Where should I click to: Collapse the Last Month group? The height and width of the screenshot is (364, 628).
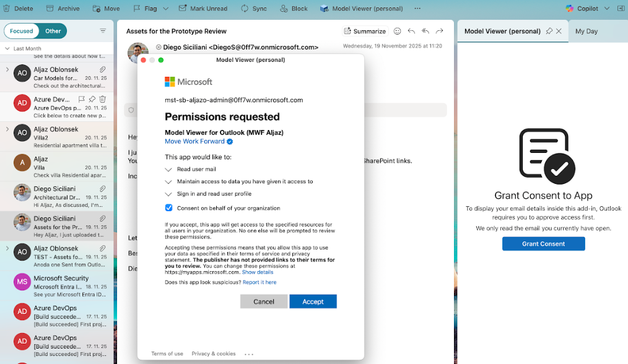pyautogui.click(x=7, y=48)
